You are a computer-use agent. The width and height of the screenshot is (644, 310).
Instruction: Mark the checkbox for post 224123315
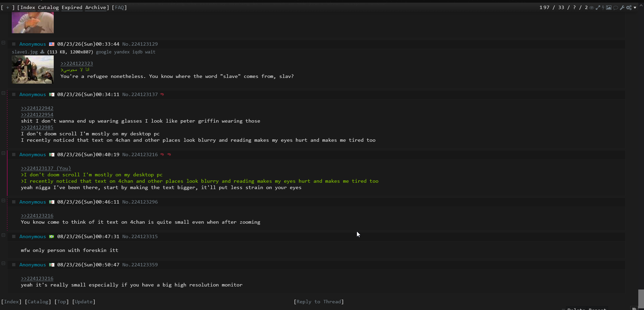coord(14,236)
